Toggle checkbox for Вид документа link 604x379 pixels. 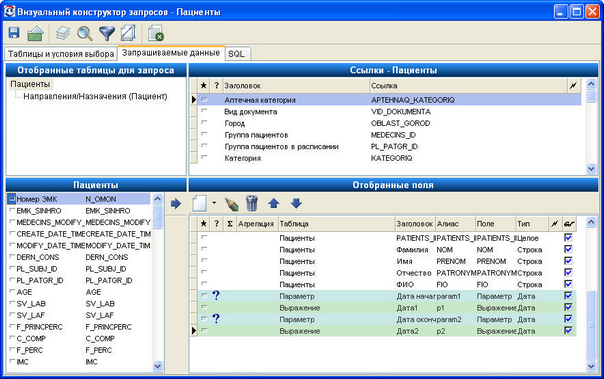click(x=204, y=111)
